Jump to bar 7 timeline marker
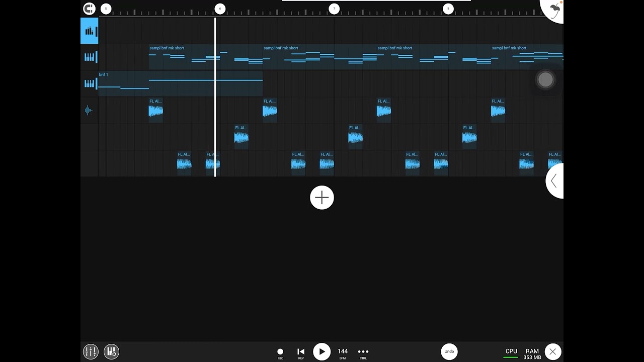 [x=334, y=9]
